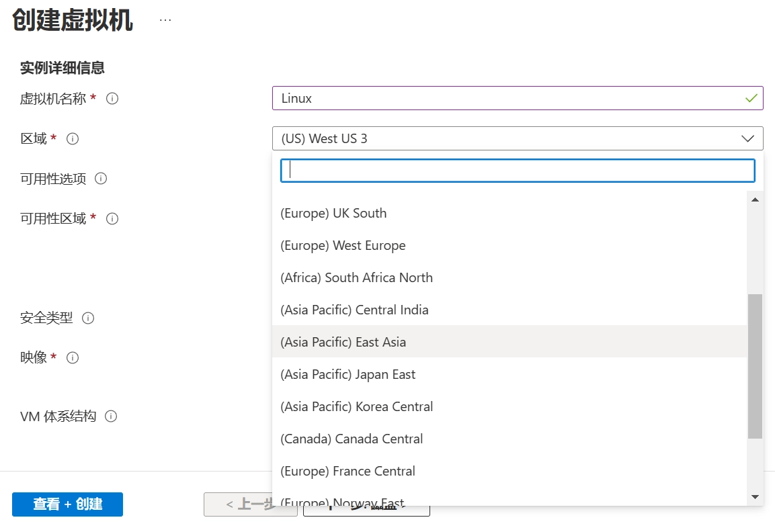Click the region search filter box
This screenshot has width=775, height=532.
click(518, 171)
